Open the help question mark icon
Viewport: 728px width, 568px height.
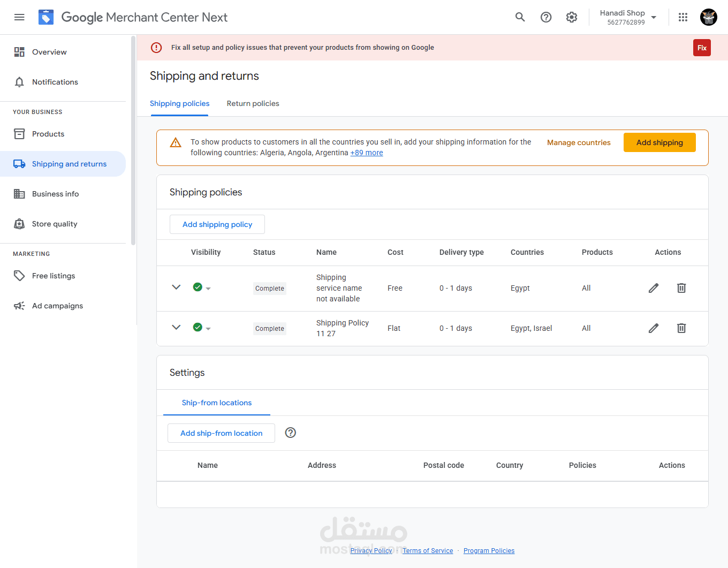[x=546, y=17]
